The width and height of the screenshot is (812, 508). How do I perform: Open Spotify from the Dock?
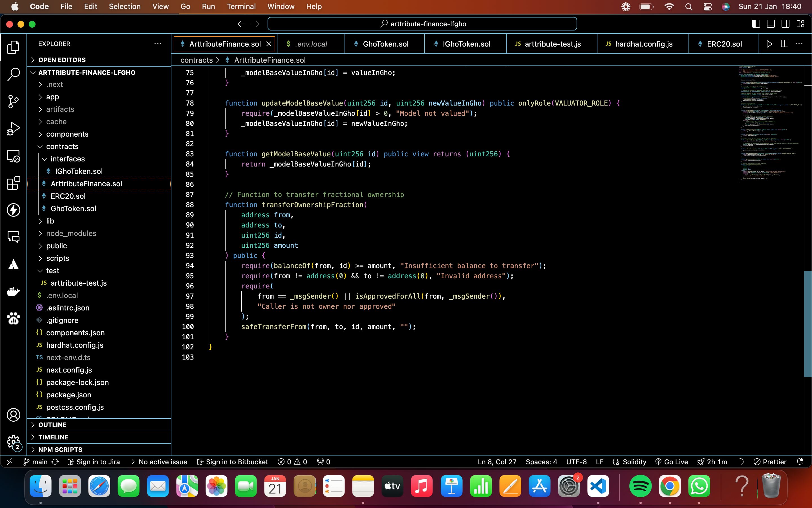coord(640,486)
